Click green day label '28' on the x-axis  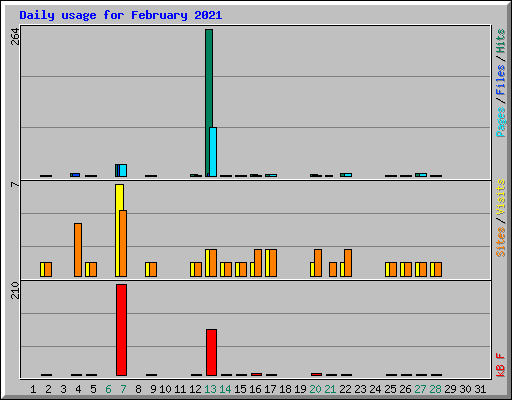pos(435,389)
